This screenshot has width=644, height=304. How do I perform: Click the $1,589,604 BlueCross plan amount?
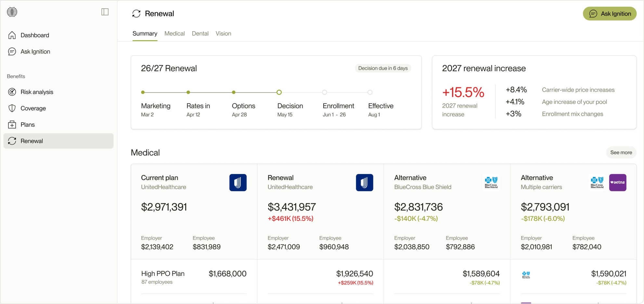tap(481, 274)
